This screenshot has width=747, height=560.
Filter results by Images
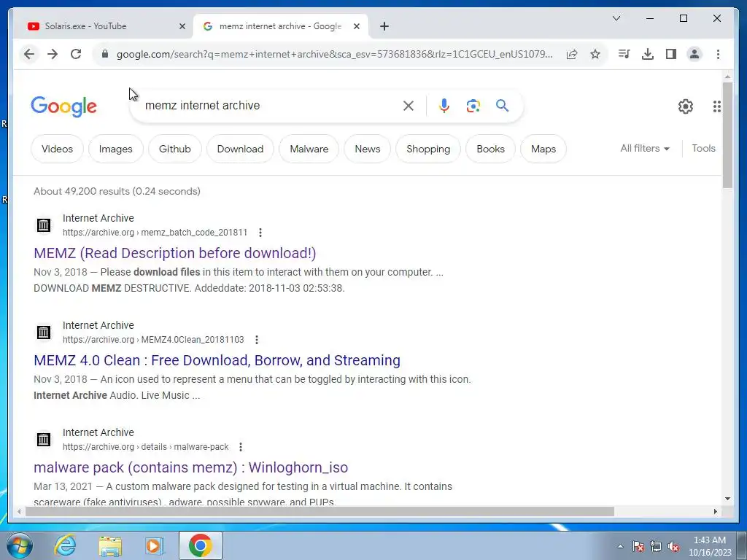click(116, 149)
